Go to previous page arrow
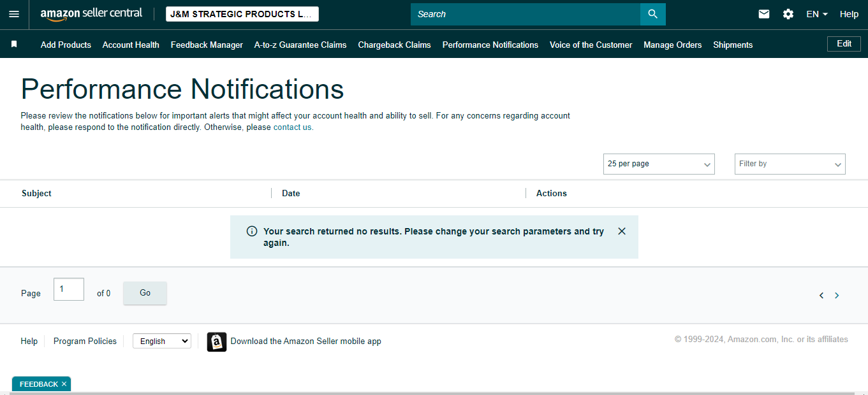868x395 pixels. point(821,296)
